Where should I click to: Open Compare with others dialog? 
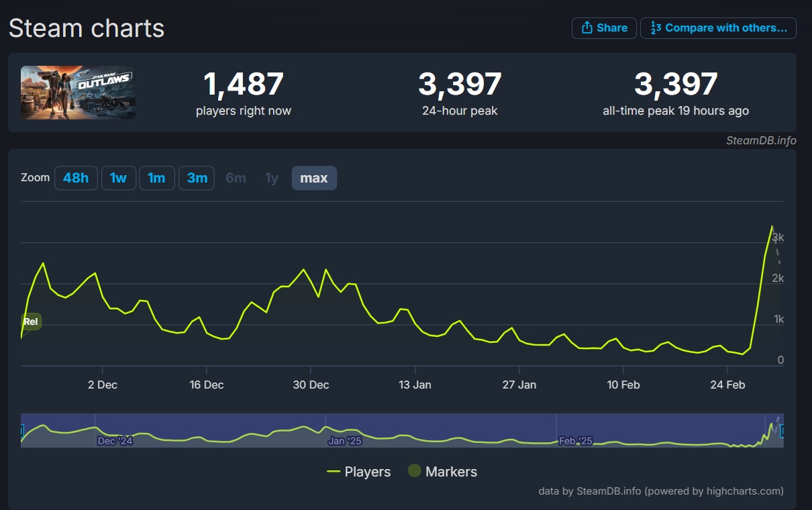pyautogui.click(x=718, y=28)
